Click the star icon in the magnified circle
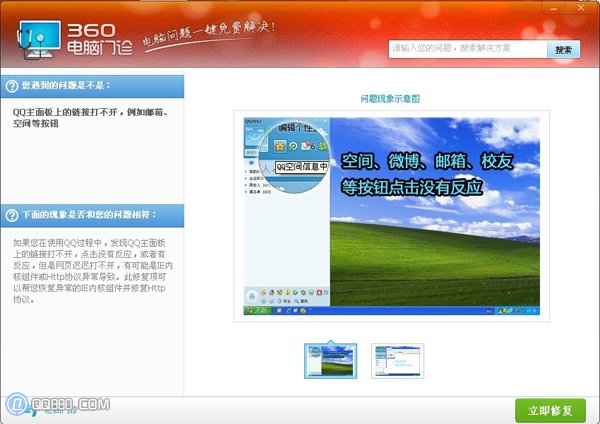The image size is (600, 424). (x=279, y=147)
